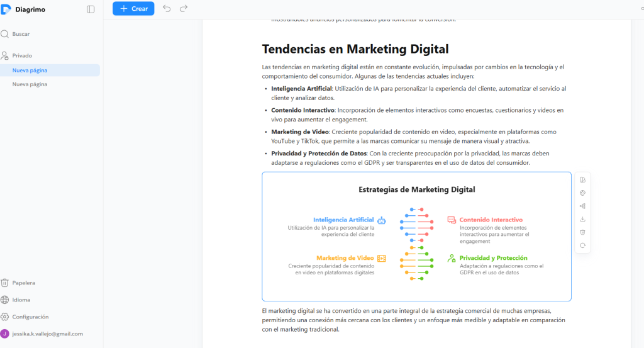Click the paragraph starting El marketing digital
The height and width of the screenshot is (348, 644).
click(414, 320)
